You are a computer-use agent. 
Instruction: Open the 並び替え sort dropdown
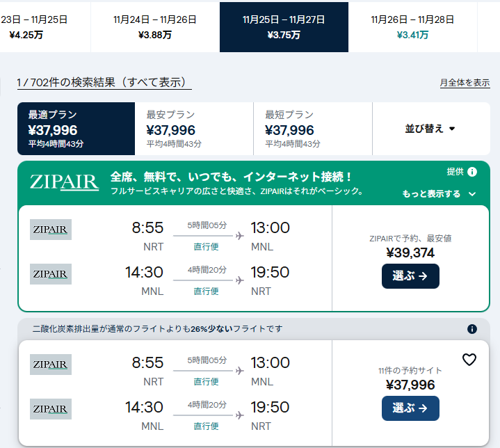tap(430, 129)
